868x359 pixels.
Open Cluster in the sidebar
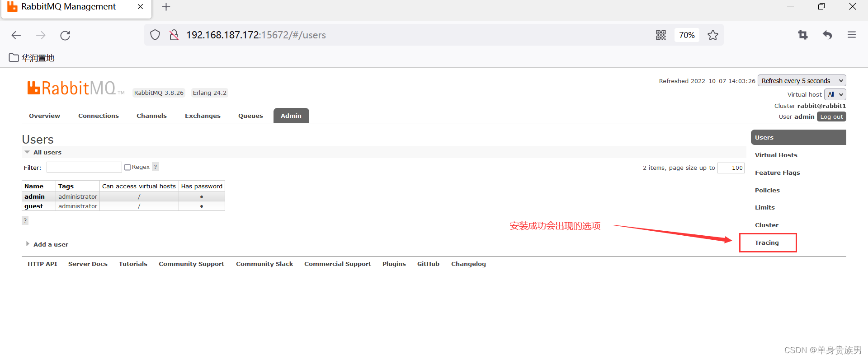point(766,225)
